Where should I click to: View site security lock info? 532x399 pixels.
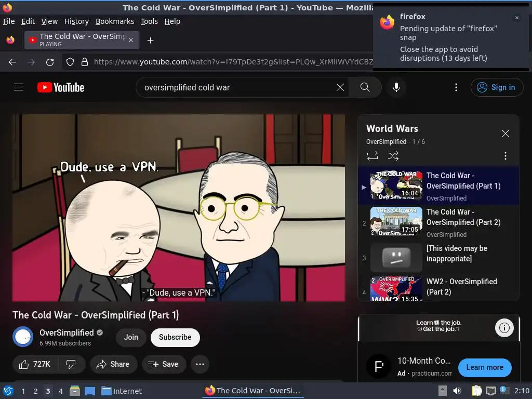pos(85,62)
